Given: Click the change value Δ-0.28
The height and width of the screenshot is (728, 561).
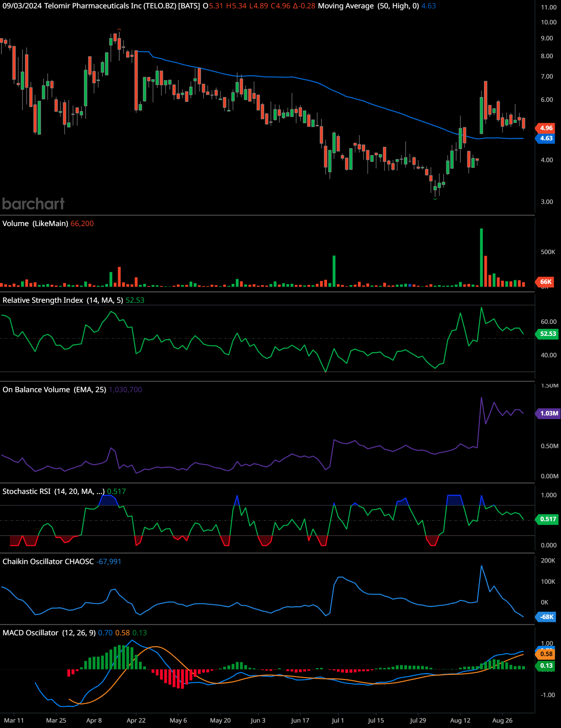Looking at the screenshot, I should point(304,6).
